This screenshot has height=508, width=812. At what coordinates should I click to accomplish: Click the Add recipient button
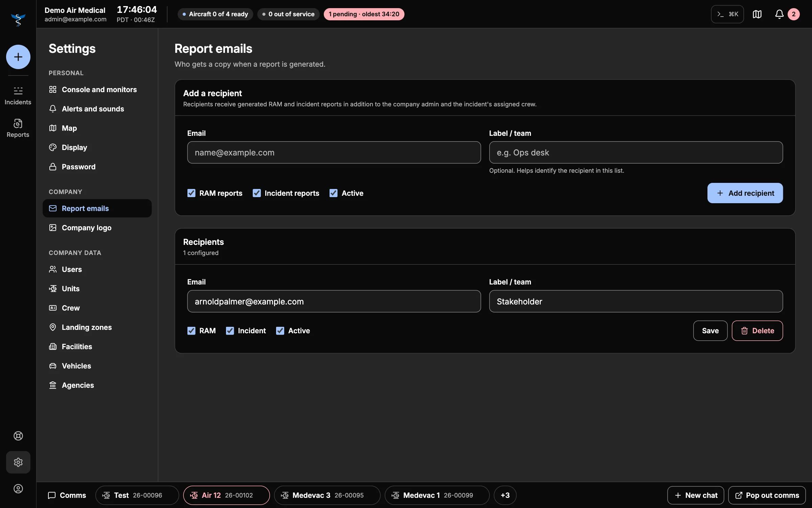tap(745, 193)
